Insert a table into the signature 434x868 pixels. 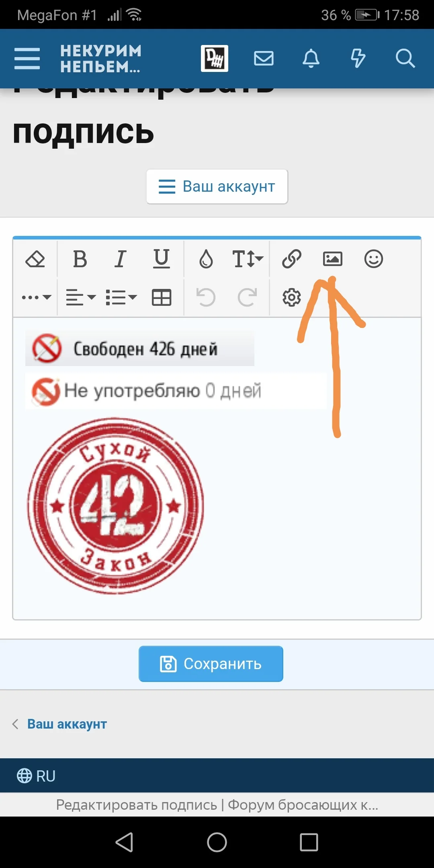[162, 298]
